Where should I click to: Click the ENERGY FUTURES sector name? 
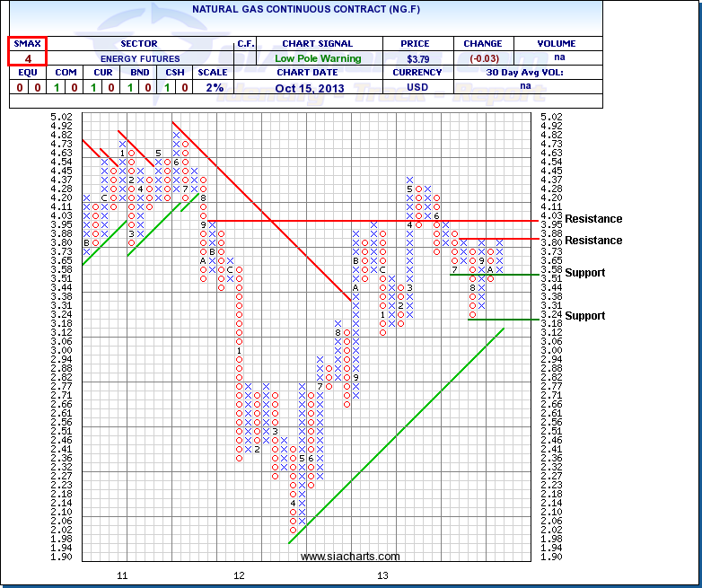tap(139, 58)
